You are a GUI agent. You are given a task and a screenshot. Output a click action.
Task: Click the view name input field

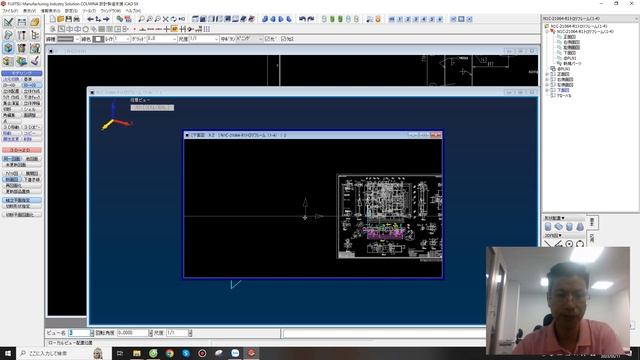point(79,333)
